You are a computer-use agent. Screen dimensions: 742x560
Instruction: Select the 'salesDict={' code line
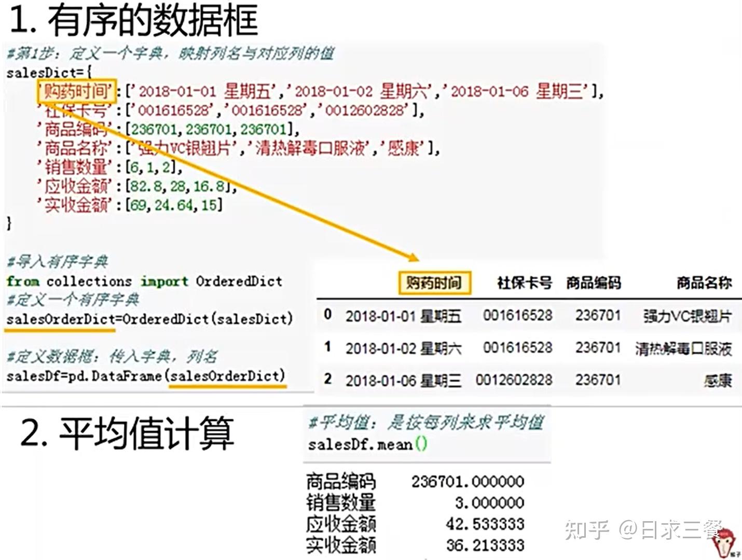[x=49, y=72]
